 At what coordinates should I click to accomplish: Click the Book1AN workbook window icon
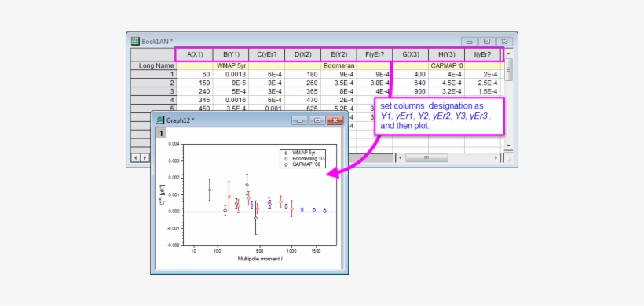[135, 41]
